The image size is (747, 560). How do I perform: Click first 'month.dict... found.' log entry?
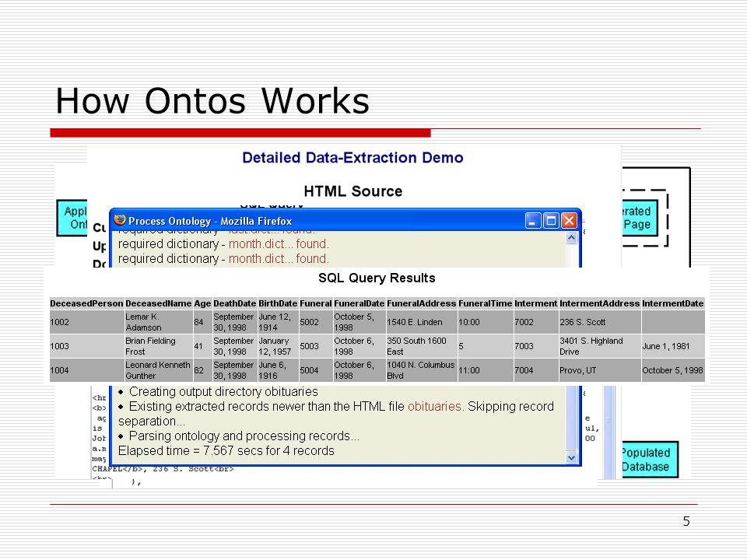click(x=279, y=243)
